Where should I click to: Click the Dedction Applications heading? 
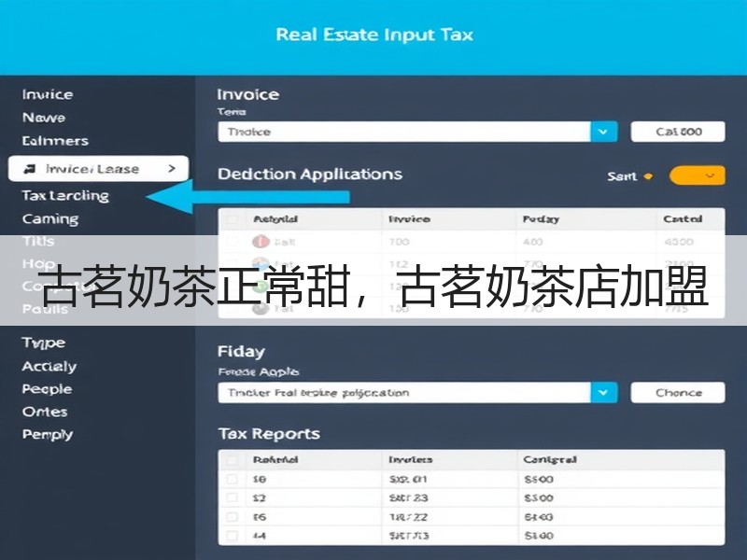[310, 174]
